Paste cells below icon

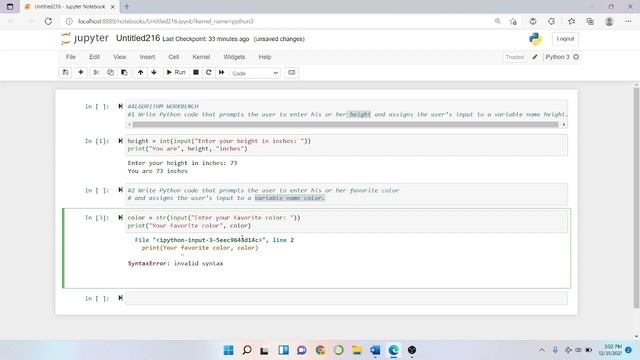coord(124,73)
